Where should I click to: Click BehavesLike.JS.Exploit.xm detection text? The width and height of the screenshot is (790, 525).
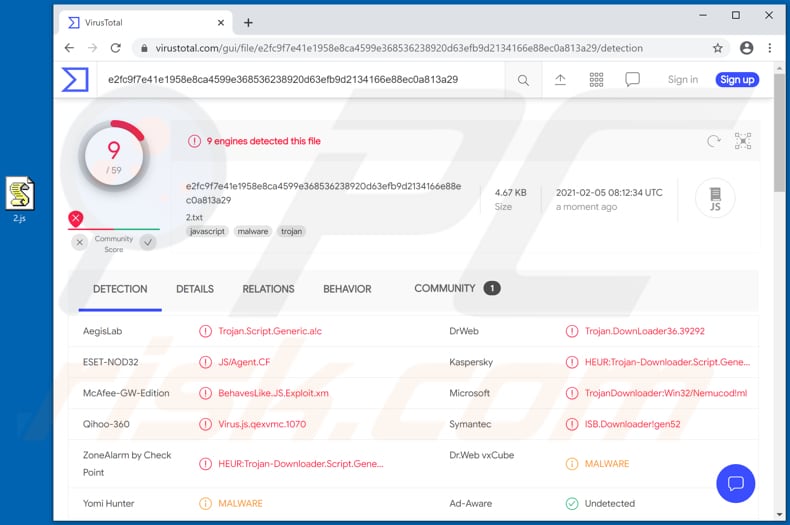(273, 393)
